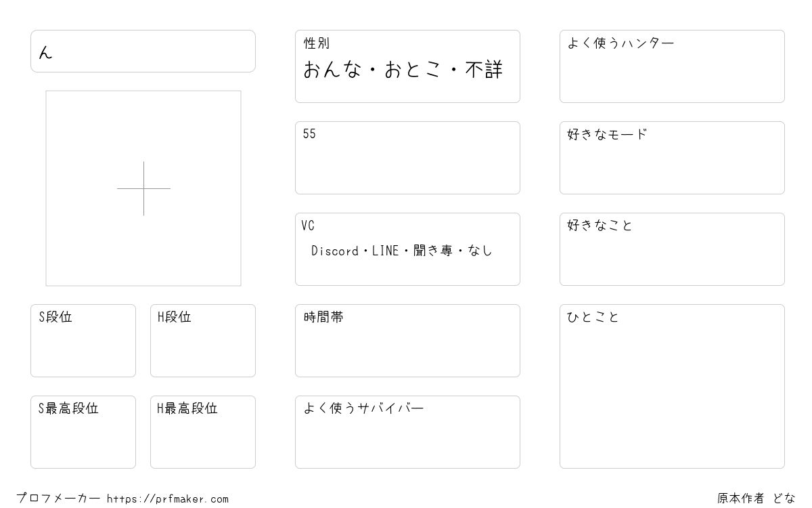Select the name field containing ん
This screenshot has width=812, height=508.
143,51
